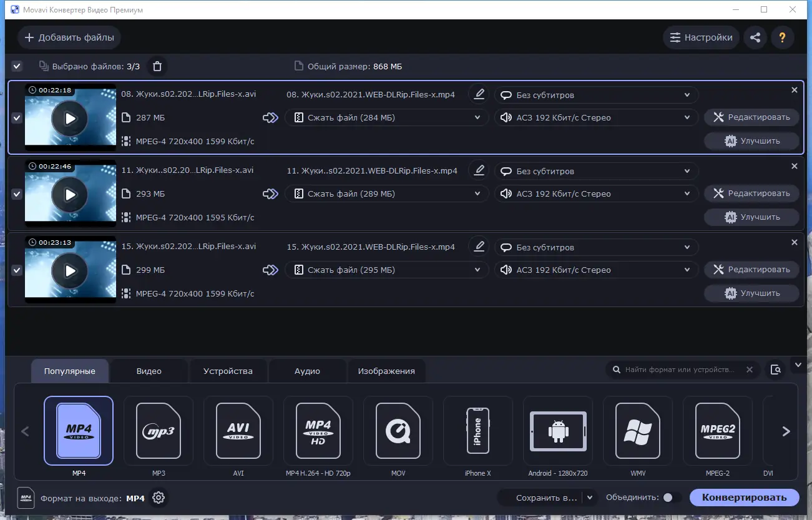This screenshot has height=520, width=812.
Task: Open subtitles dropdown for file 11
Action: (x=596, y=171)
